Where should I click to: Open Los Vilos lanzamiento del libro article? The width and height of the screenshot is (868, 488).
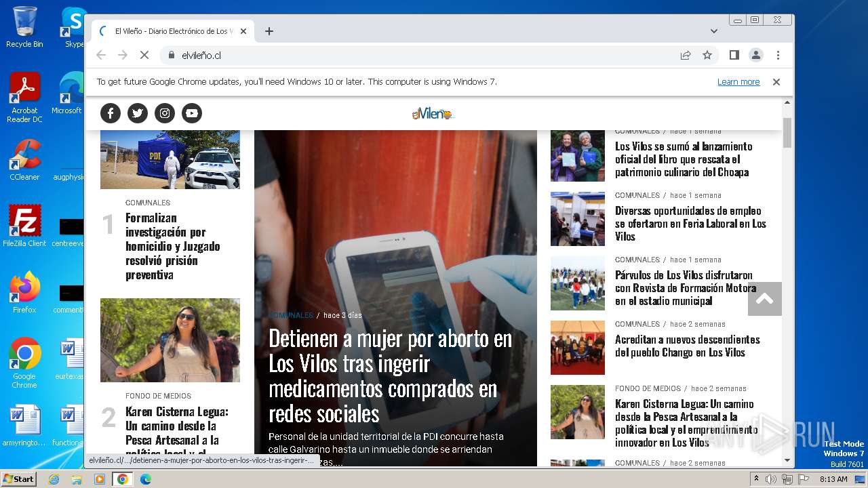point(684,159)
